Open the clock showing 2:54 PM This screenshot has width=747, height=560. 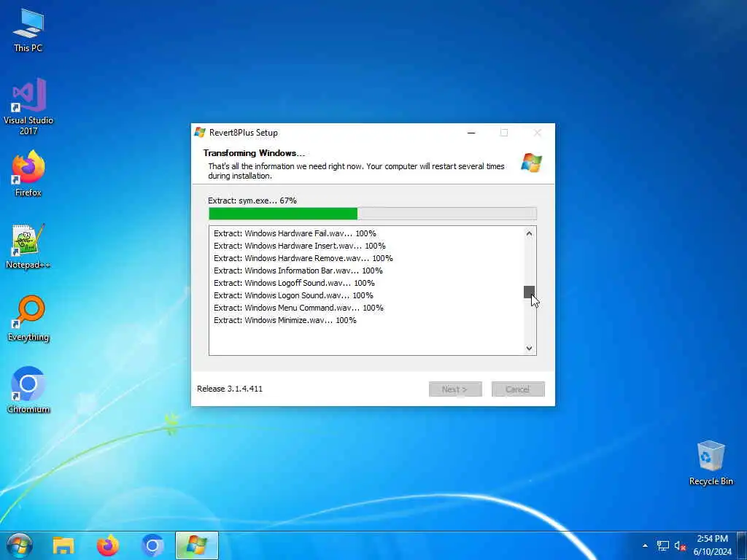[x=712, y=545]
